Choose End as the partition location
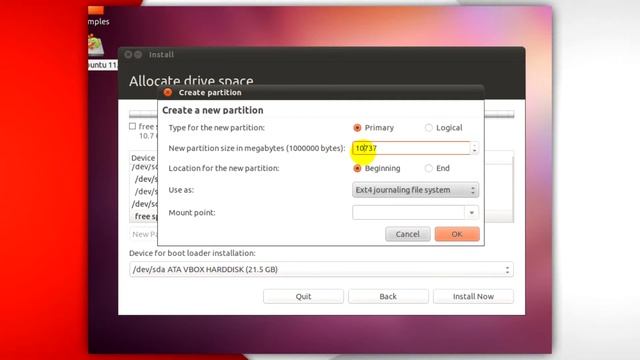This screenshot has width=640, height=360. pyautogui.click(x=428, y=168)
